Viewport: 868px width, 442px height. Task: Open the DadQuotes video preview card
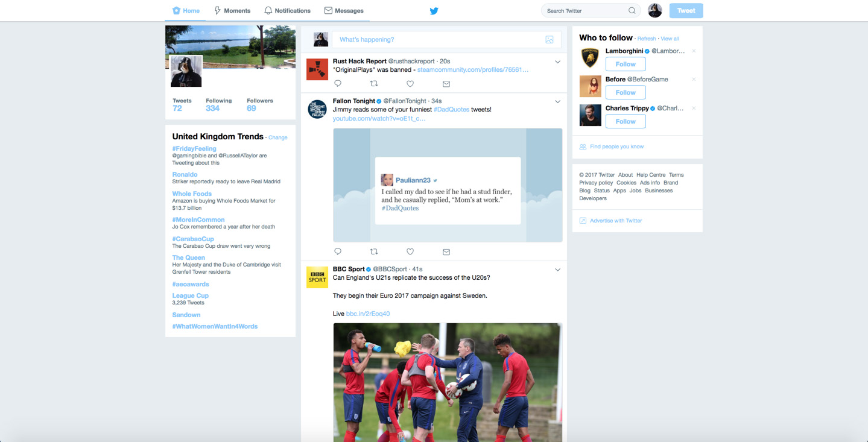pyautogui.click(x=448, y=185)
